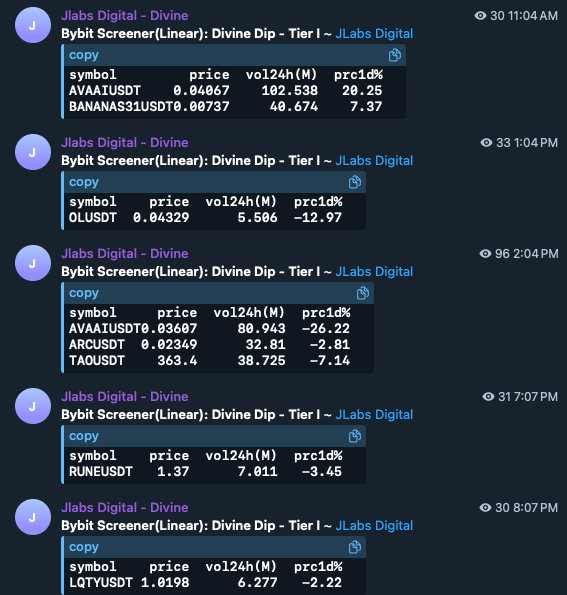Viewport: 567px width, 595px height.
Task: Click views eye icon at 1:04 PM
Action: click(x=487, y=143)
